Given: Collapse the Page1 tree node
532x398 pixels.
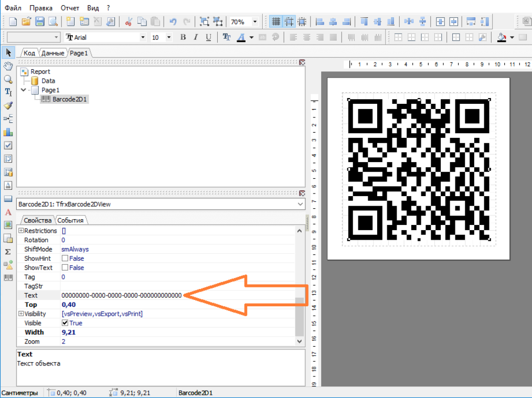Looking at the screenshot, I should (x=23, y=90).
